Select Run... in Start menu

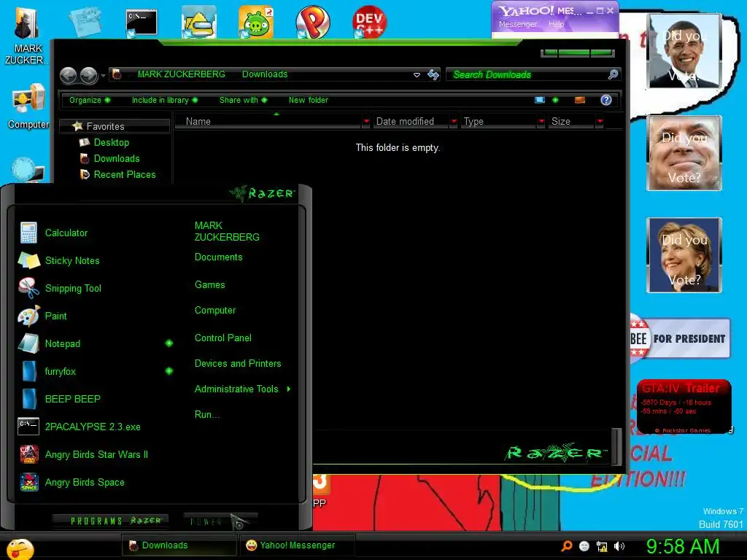coord(207,414)
